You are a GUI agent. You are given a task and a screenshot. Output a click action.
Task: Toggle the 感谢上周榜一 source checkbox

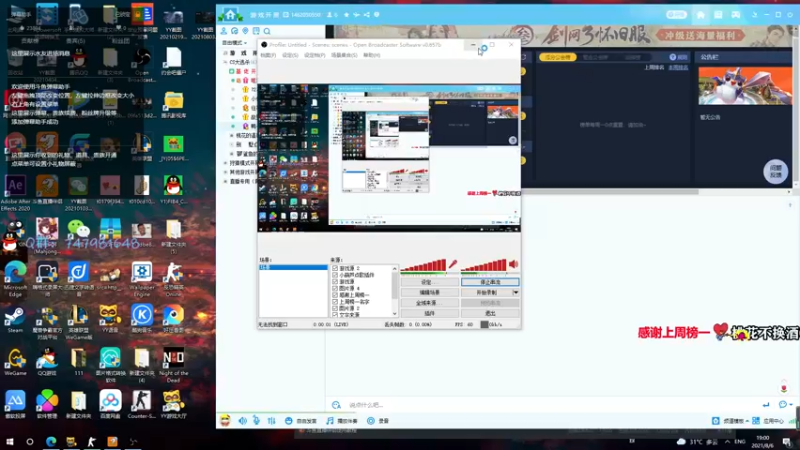point(335,295)
